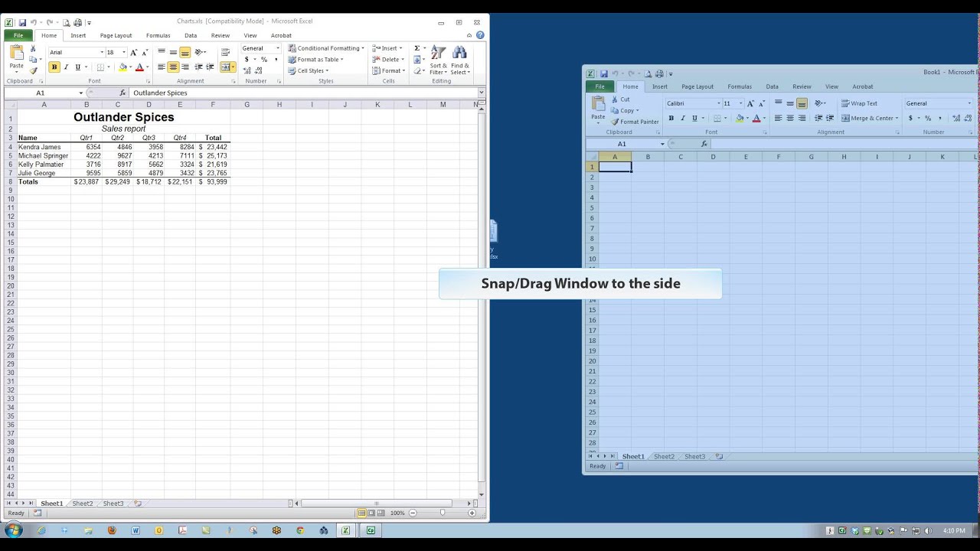The image size is (980, 551).
Task: Open Sort & Filter menu
Action: (439, 60)
